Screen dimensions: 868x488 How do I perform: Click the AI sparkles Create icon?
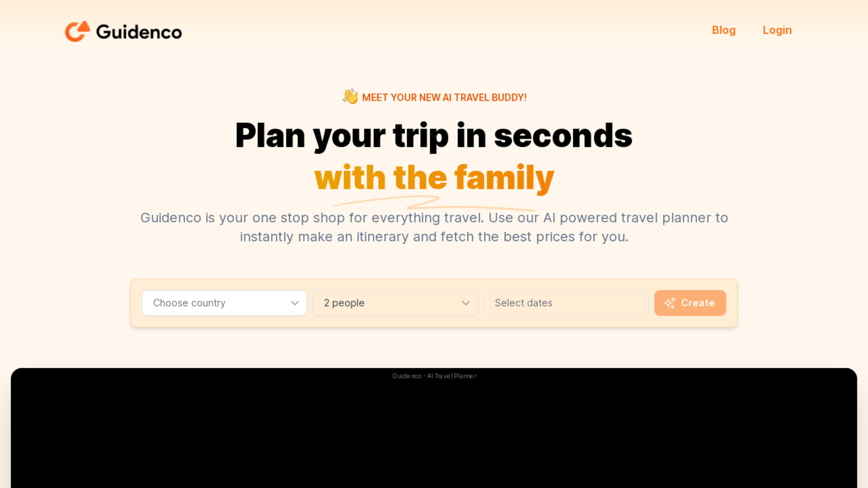tap(670, 303)
